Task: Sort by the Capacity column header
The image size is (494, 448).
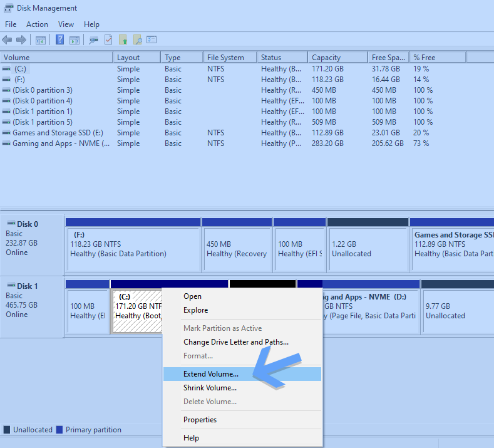Action: (338, 58)
